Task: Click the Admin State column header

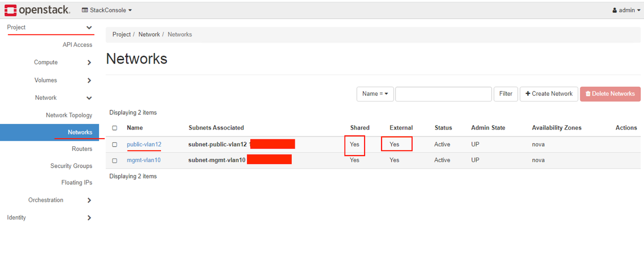Action: click(x=488, y=128)
